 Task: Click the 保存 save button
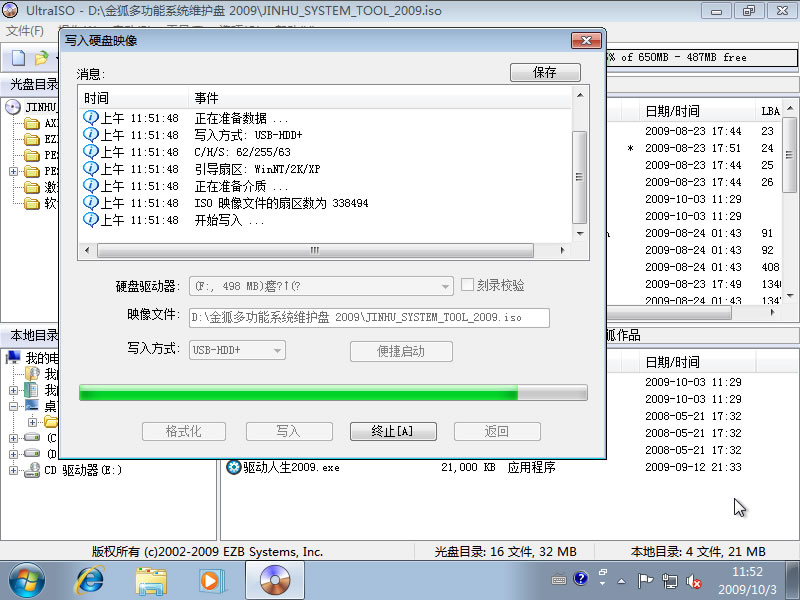click(544, 71)
